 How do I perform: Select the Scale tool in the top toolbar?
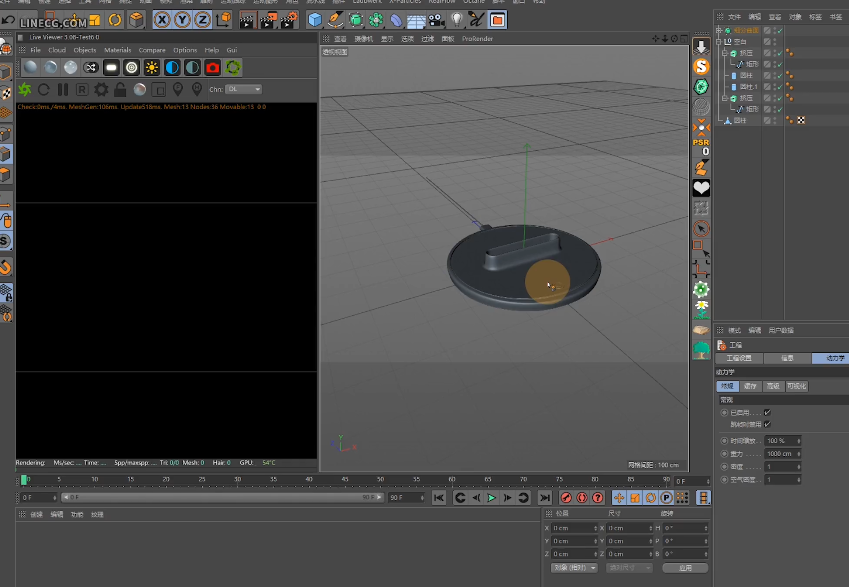pos(94,21)
